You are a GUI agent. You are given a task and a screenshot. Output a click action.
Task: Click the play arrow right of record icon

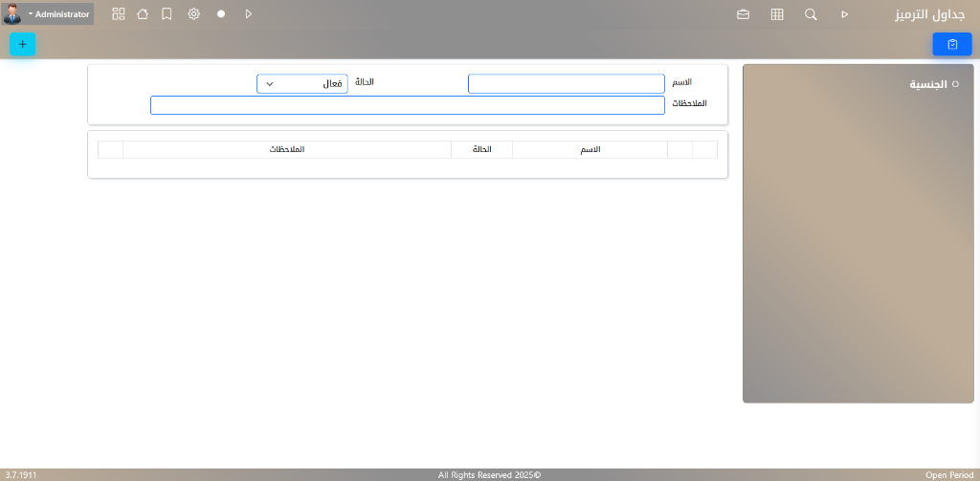249,14
